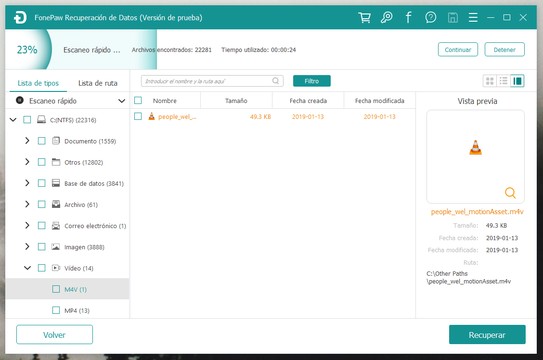Tick the Otros (12802) checkbox
Viewport: 543px width, 360px height.
[42, 162]
